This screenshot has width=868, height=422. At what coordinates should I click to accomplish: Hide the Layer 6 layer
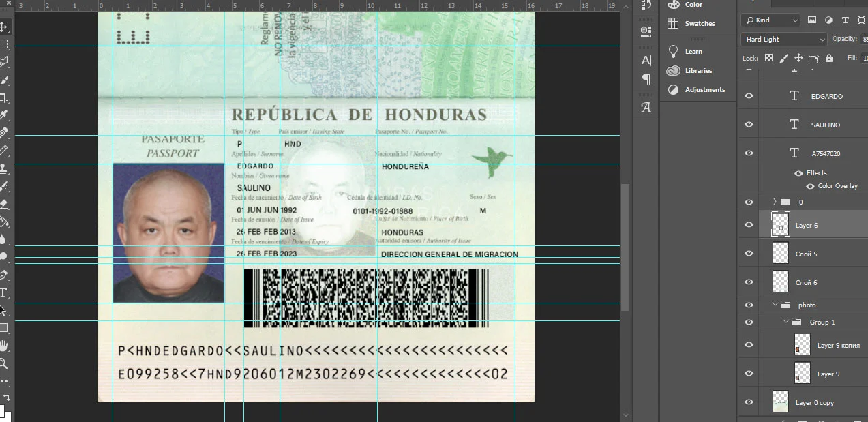click(x=749, y=225)
